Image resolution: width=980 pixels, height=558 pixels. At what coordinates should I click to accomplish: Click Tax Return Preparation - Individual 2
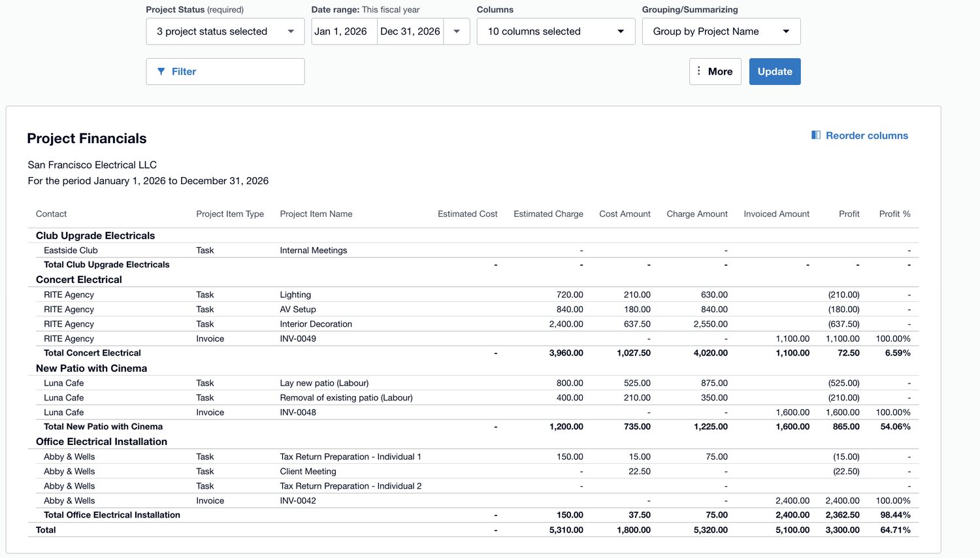coord(351,486)
